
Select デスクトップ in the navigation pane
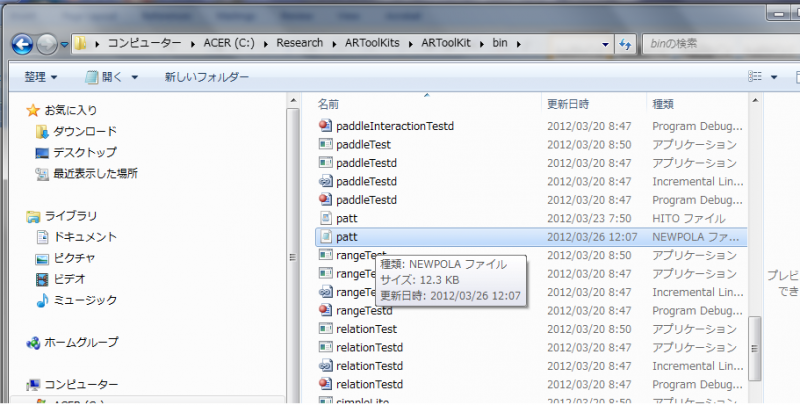pos(84,152)
